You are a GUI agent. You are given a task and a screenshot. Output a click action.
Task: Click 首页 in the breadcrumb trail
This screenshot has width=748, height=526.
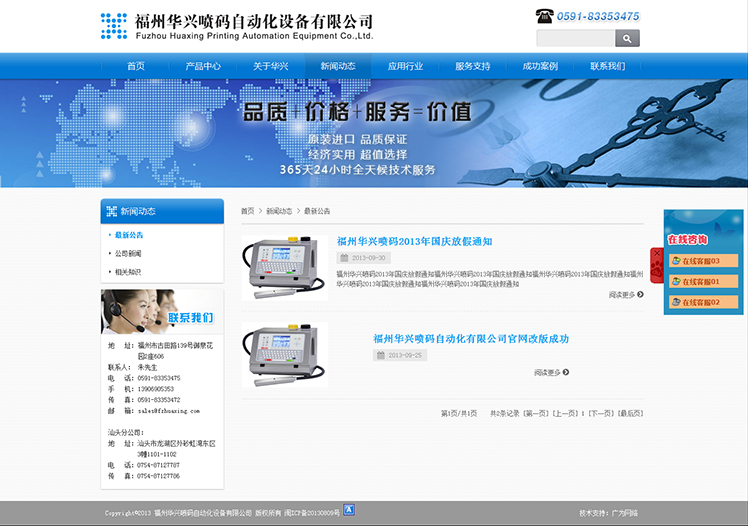coord(247,211)
